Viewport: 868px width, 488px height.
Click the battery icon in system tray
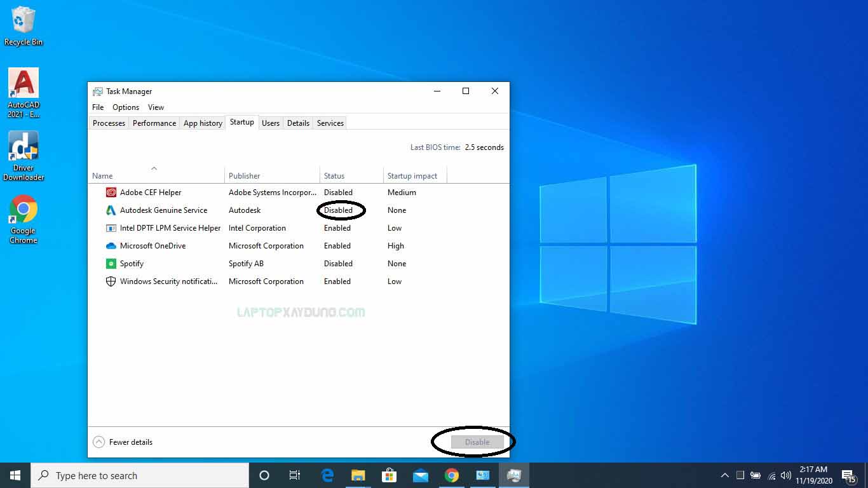[x=756, y=475]
